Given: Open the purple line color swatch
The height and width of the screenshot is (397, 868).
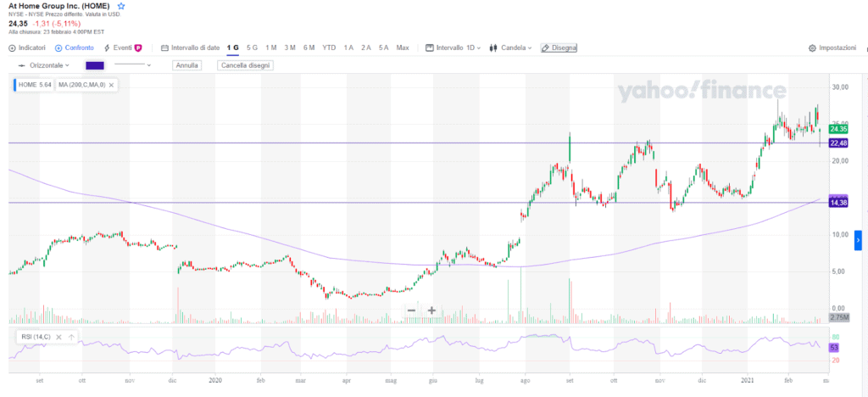Looking at the screenshot, I should (x=95, y=65).
